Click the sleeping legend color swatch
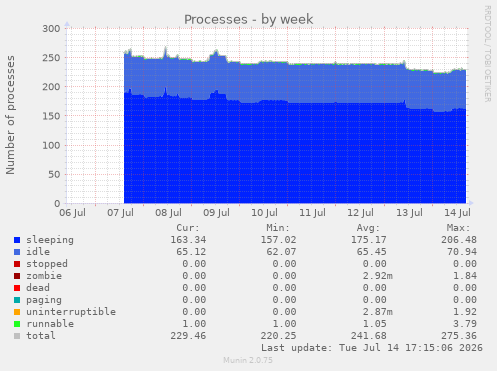The height and width of the screenshot is (371, 497). pos(17,240)
